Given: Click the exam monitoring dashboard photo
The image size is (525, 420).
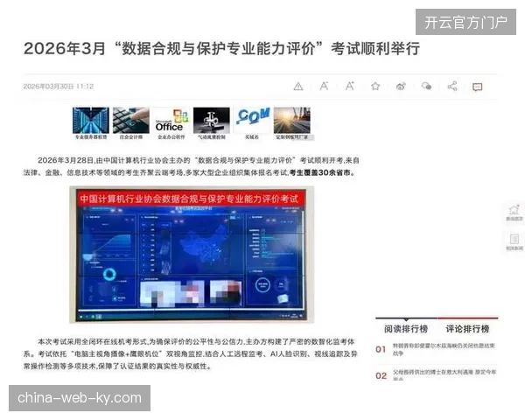Looking at the screenshot, I should point(192,255).
